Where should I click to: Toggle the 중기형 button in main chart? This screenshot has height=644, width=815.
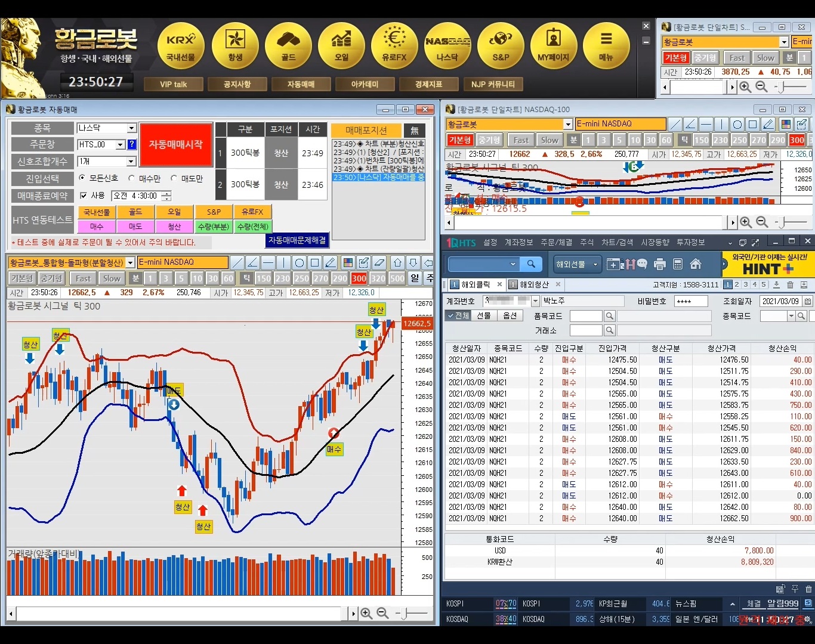[52, 278]
